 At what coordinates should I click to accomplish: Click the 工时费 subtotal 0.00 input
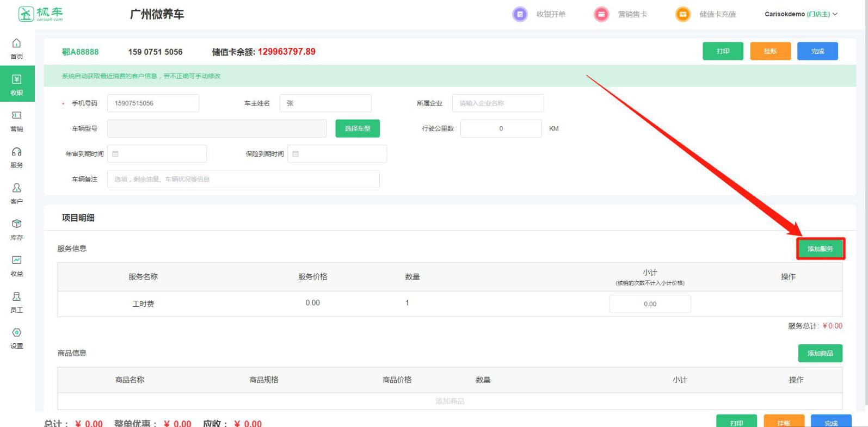[650, 304]
